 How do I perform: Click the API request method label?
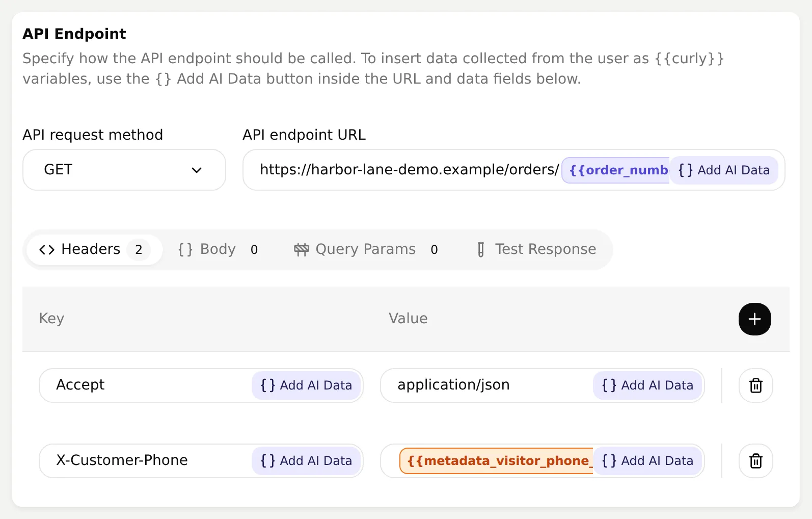(93, 135)
